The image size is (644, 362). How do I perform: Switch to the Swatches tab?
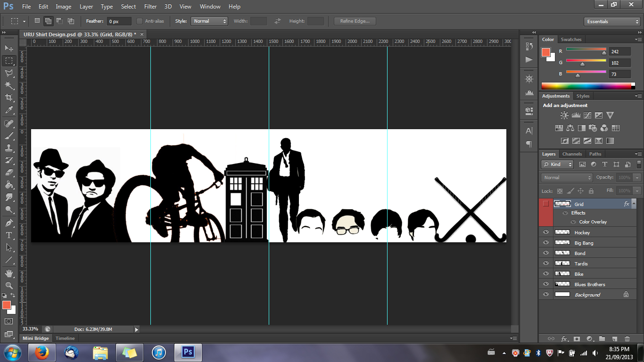(571, 40)
